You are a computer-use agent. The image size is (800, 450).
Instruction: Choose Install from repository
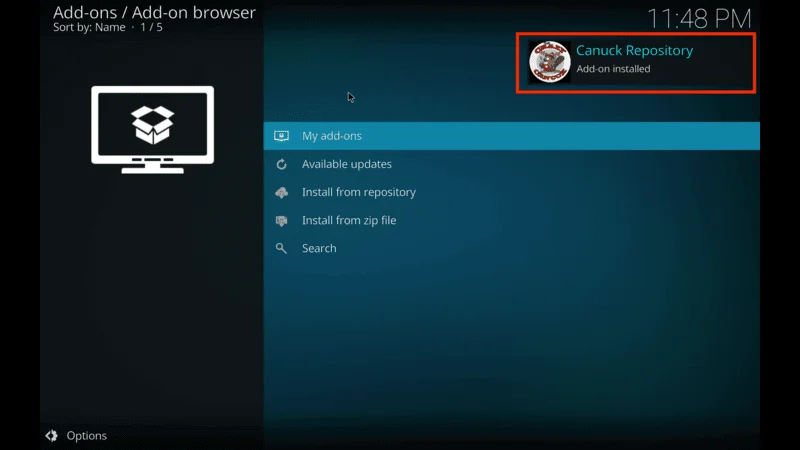click(511, 192)
